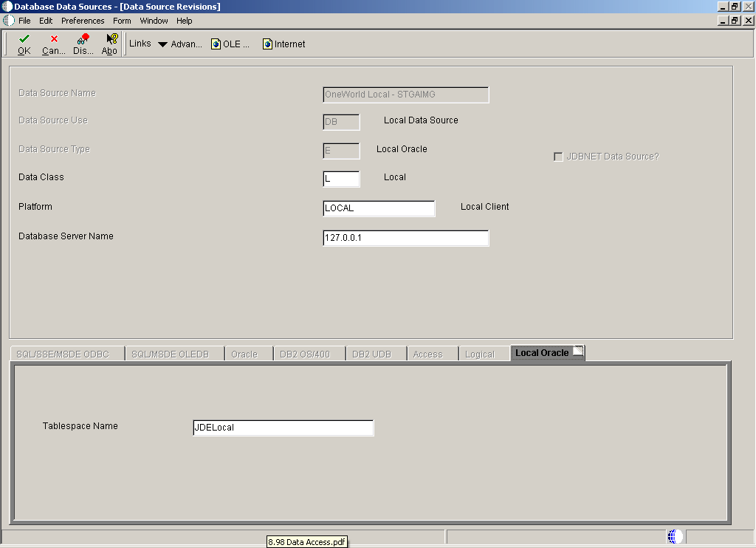Toggle the JDBNET Data Source checkbox
The image size is (756, 548).
(558, 157)
